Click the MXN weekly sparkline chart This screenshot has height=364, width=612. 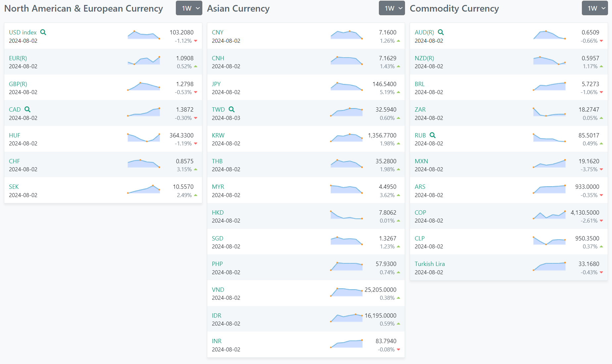point(549,163)
